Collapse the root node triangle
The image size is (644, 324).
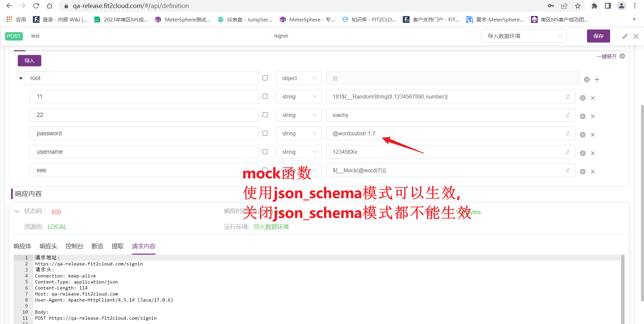tap(20, 78)
